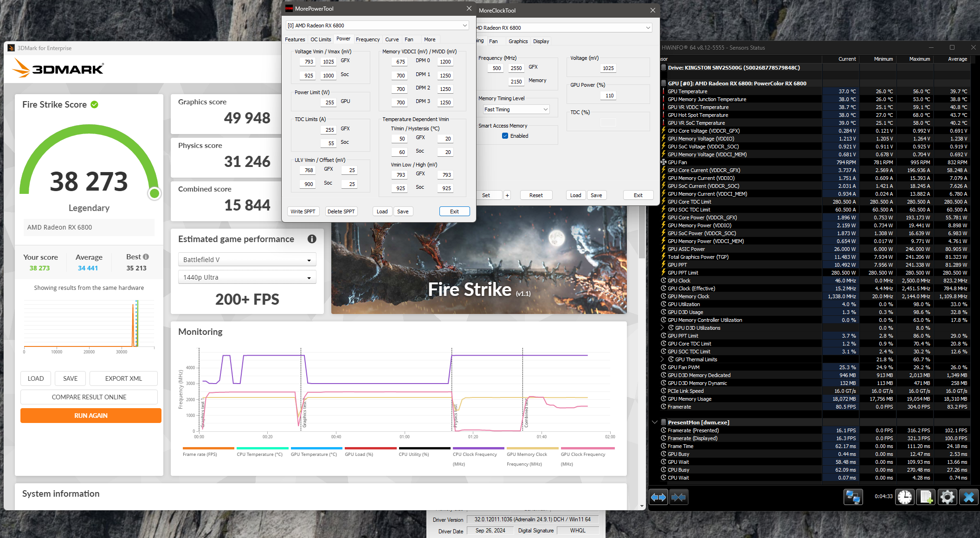The width and height of the screenshot is (980, 538).
Task: Click Write SPPT button
Action: coord(303,211)
